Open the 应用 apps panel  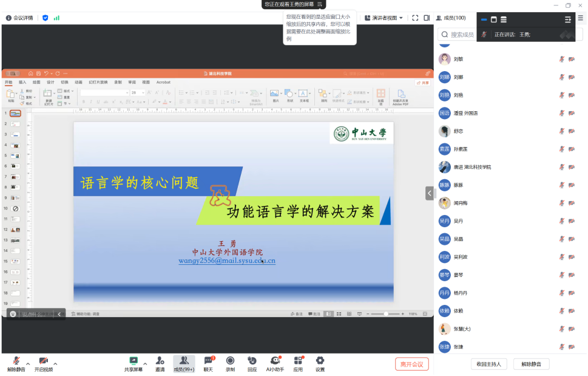[x=297, y=363]
